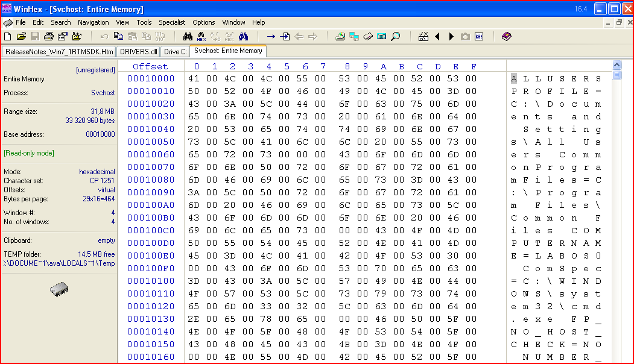Screen dimensions: 634x364
Task: Click RAM chip image in info panel
Action: (x=60, y=289)
